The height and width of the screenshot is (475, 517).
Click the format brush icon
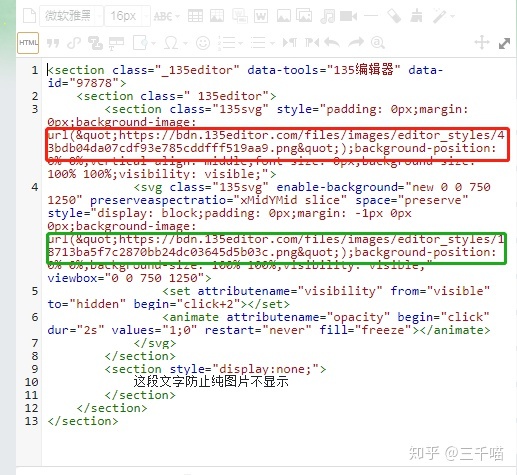coord(416,16)
